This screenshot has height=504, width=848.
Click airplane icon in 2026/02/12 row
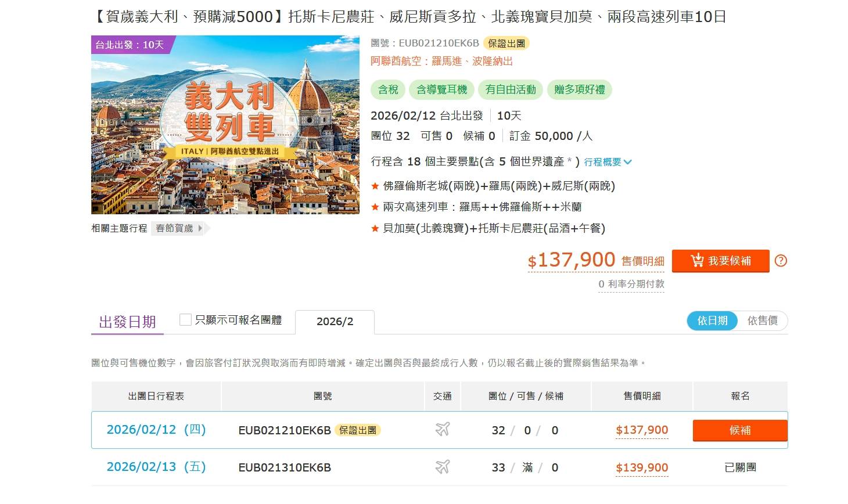[x=443, y=430]
